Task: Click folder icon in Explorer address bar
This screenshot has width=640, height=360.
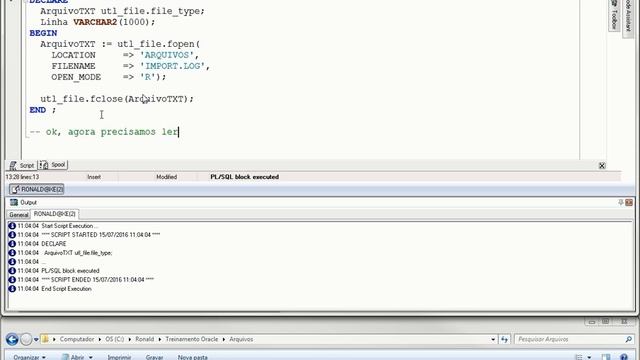Action: (x=45, y=339)
